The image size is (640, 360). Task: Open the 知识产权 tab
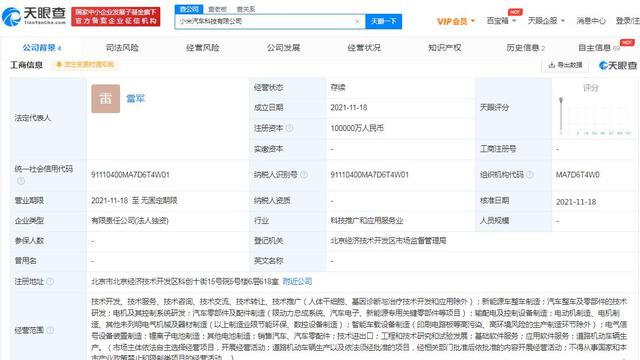[444, 48]
